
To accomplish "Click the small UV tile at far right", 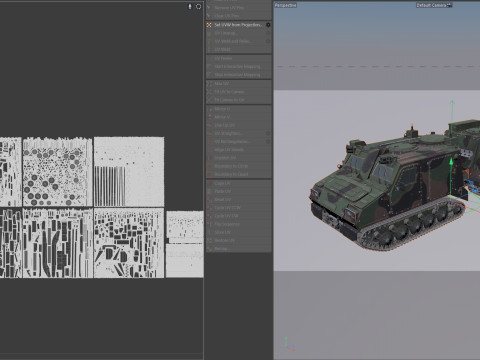I will [185, 244].
